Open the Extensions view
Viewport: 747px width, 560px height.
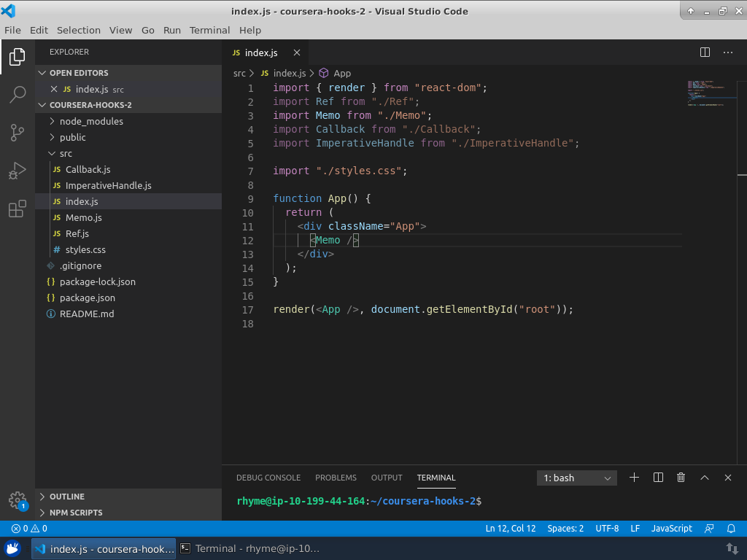click(18, 210)
